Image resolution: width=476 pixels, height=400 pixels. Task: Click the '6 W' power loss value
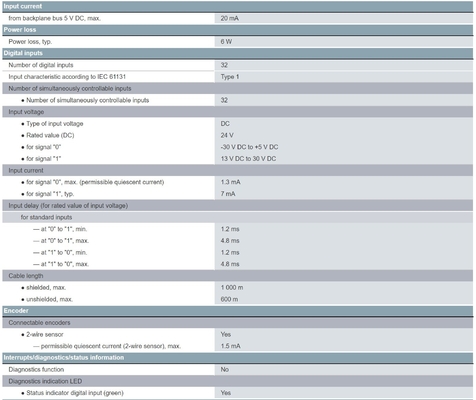point(226,42)
